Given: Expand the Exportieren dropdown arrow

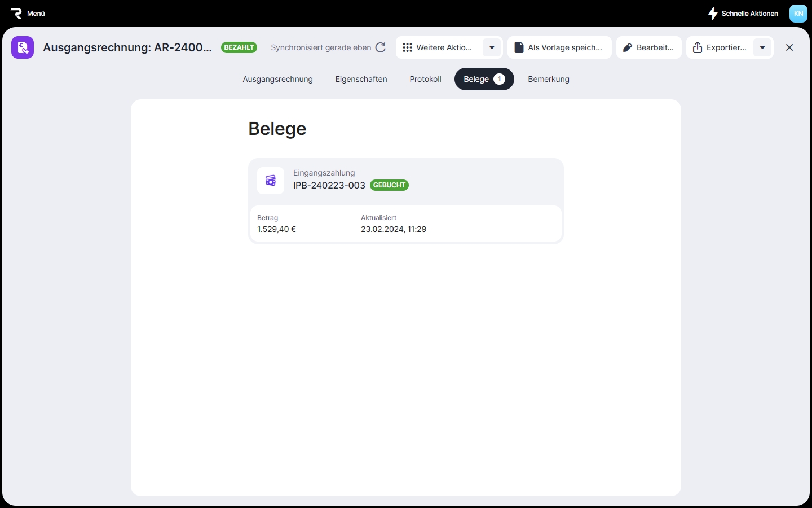Looking at the screenshot, I should pos(762,47).
